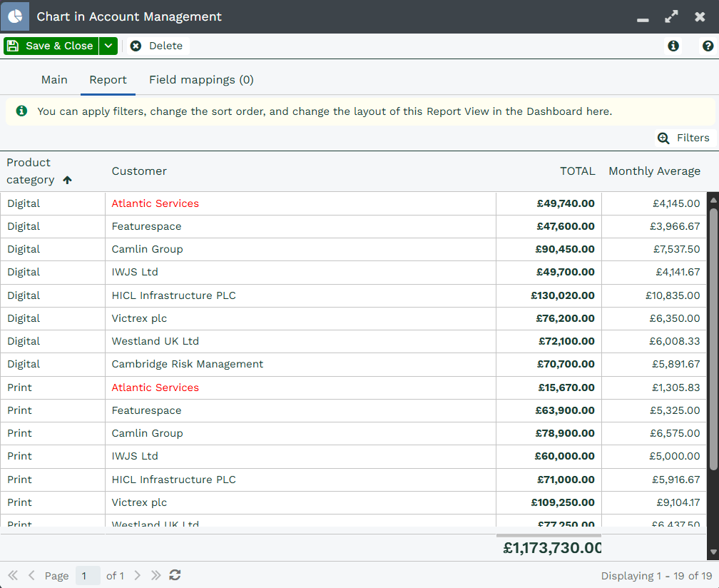719x588 pixels.
Task: Go to the first page using double arrow
Action: (x=13, y=575)
